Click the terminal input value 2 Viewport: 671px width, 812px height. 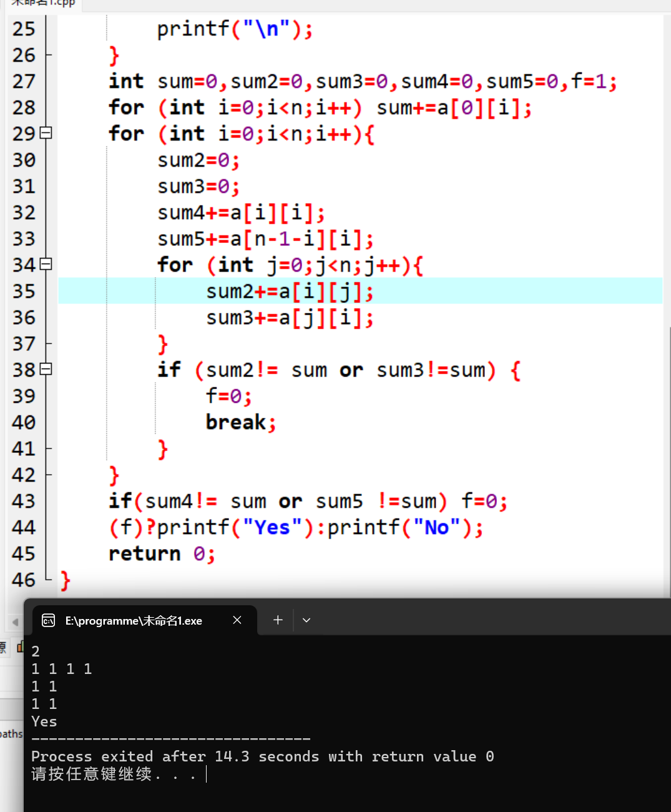point(36,651)
